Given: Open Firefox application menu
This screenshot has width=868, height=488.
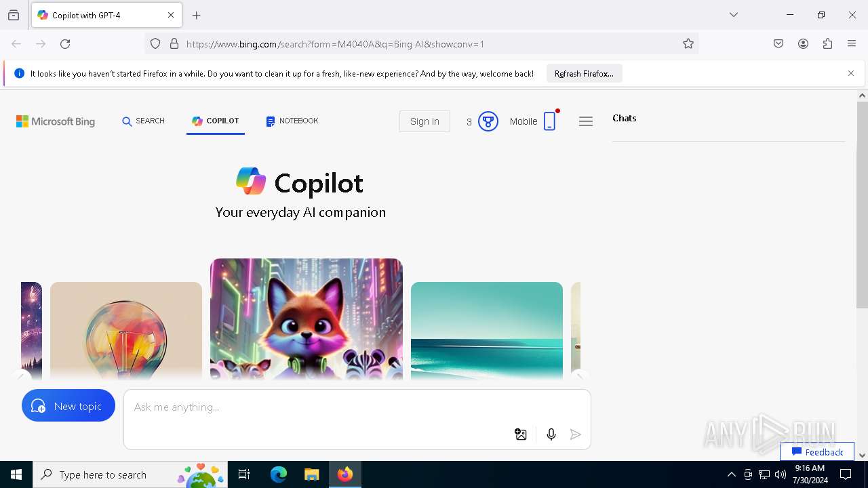Looking at the screenshot, I should point(852,44).
